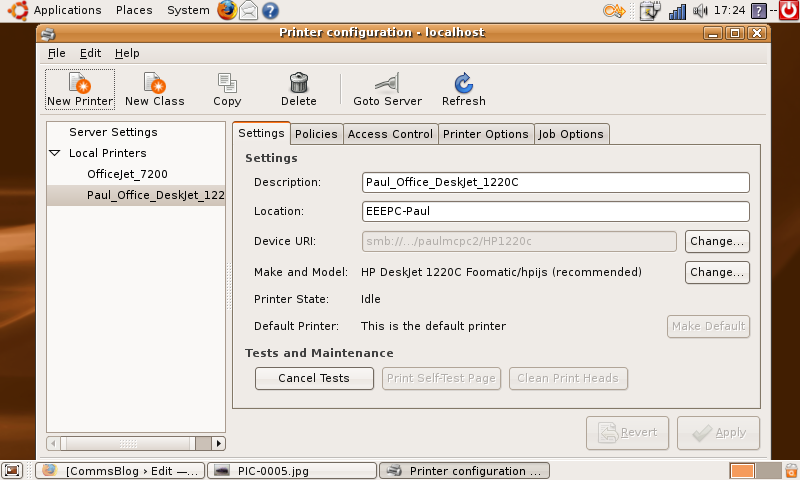Switch to PIC-0005.jpg taskbar window
The width and height of the screenshot is (800, 480).
tap(292, 471)
